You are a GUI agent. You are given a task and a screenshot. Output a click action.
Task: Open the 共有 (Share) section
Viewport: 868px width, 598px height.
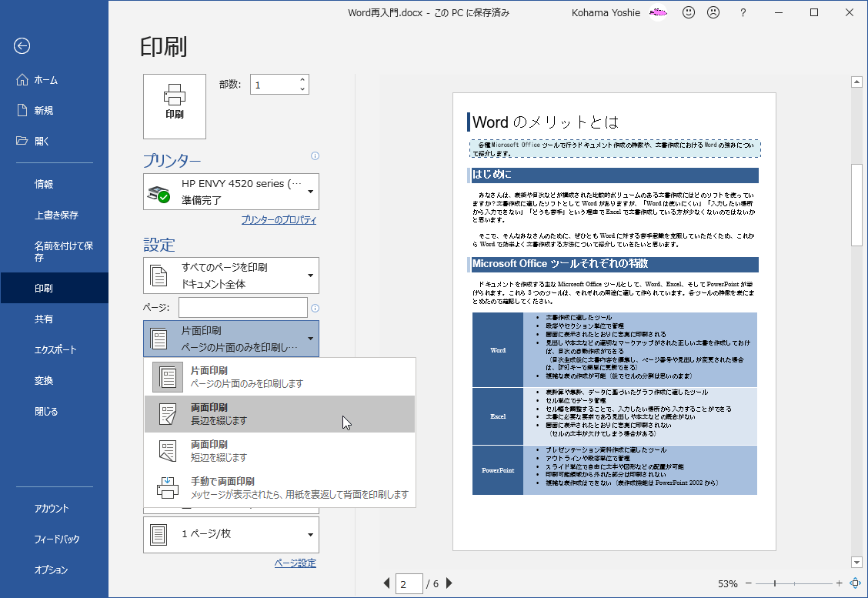tap(54, 319)
